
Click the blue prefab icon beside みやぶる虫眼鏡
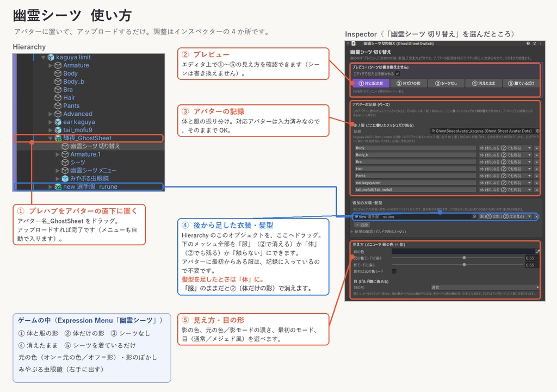pos(65,178)
